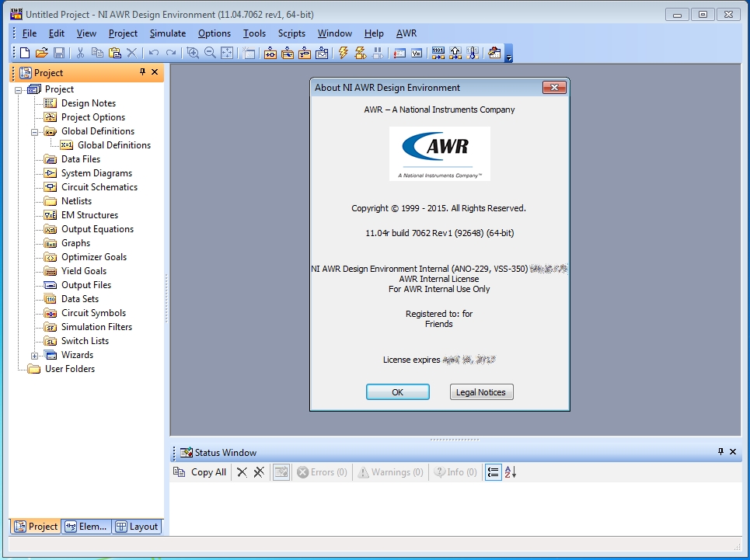Image resolution: width=750 pixels, height=560 pixels.
Task: Select Graphs in project tree
Action: (75, 243)
